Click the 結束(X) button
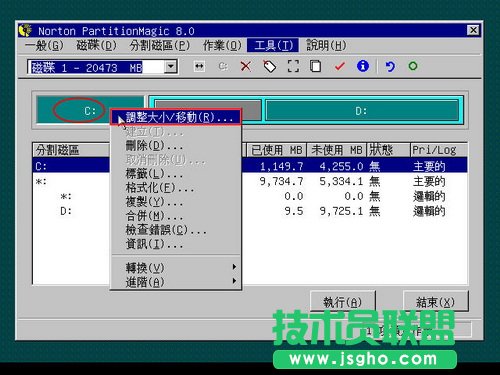The height and width of the screenshot is (375, 500). click(x=435, y=302)
